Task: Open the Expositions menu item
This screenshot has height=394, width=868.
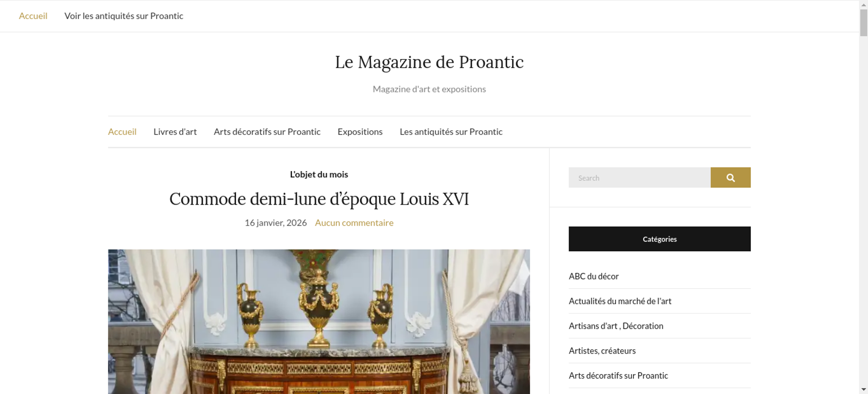Action: pyautogui.click(x=360, y=132)
